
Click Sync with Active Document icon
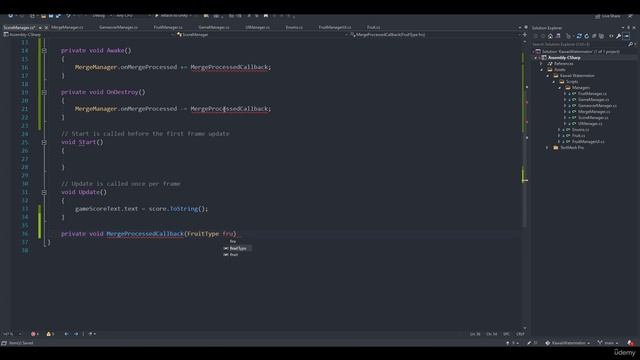tap(579, 36)
